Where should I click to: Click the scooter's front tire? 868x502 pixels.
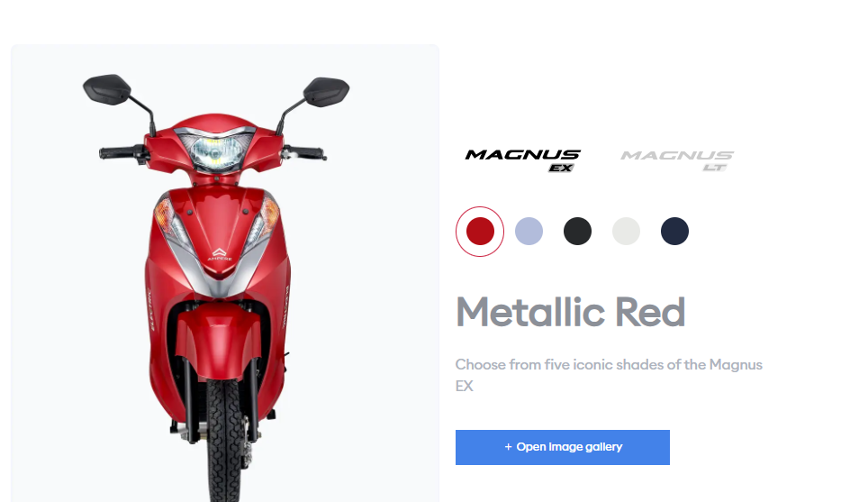coord(225,441)
